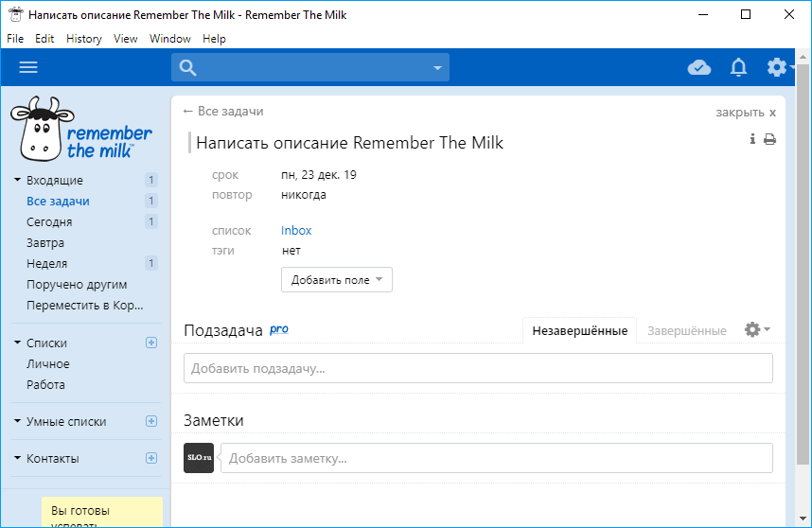The image size is (812, 528).
Task: Switch to the Завершённые tab
Action: click(687, 330)
